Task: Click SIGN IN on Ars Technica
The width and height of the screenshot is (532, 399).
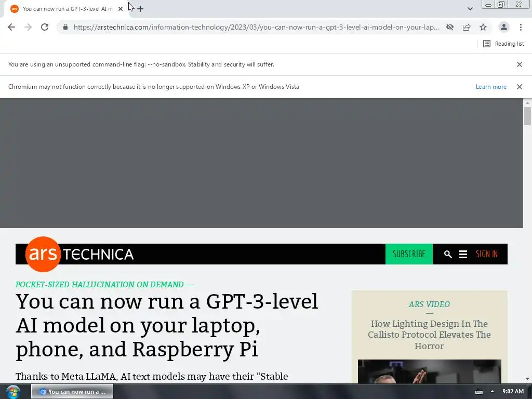Action: click(486, 254)
